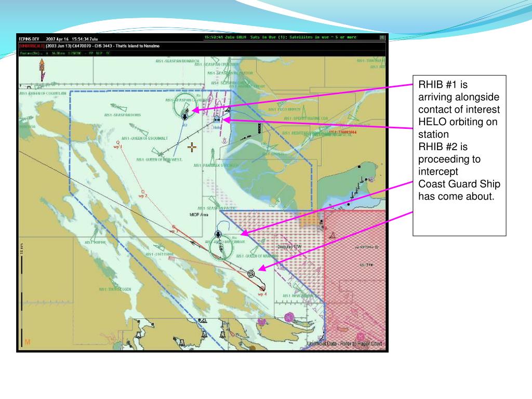The height and width of the screenshot is (399, 532).
Task: Click the AIS QUEEN OF ESQUIMALT vessel target
Action: pyautogui.click(x=139, y=129)
